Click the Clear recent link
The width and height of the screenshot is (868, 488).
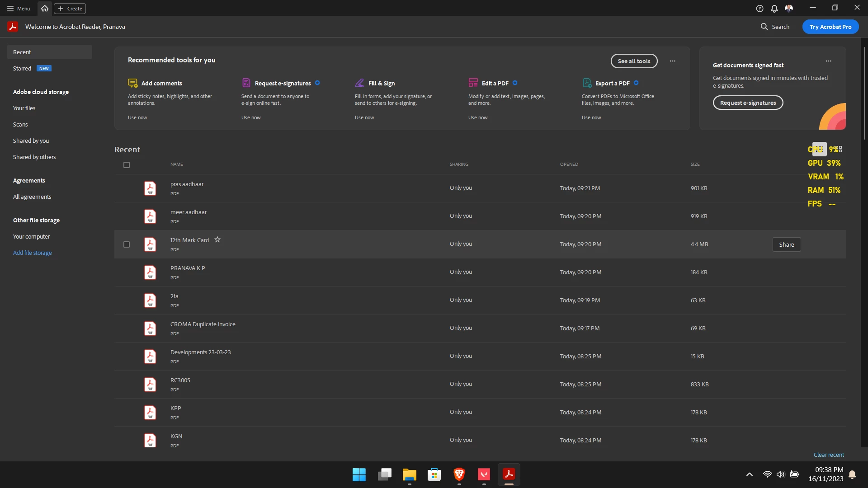[828, 455]
